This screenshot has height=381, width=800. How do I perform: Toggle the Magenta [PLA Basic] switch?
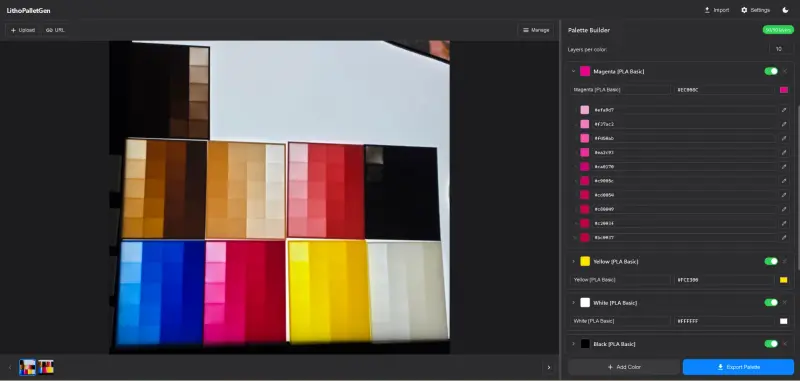(x=771, y=71)
